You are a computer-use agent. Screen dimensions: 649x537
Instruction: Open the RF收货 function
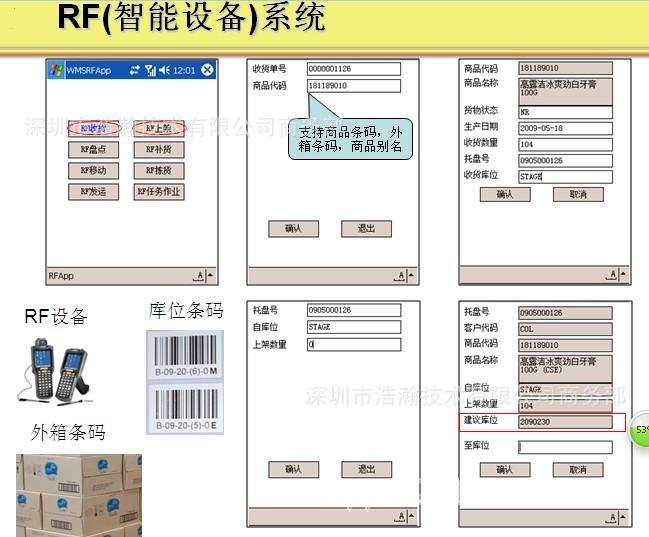point(93,128)
